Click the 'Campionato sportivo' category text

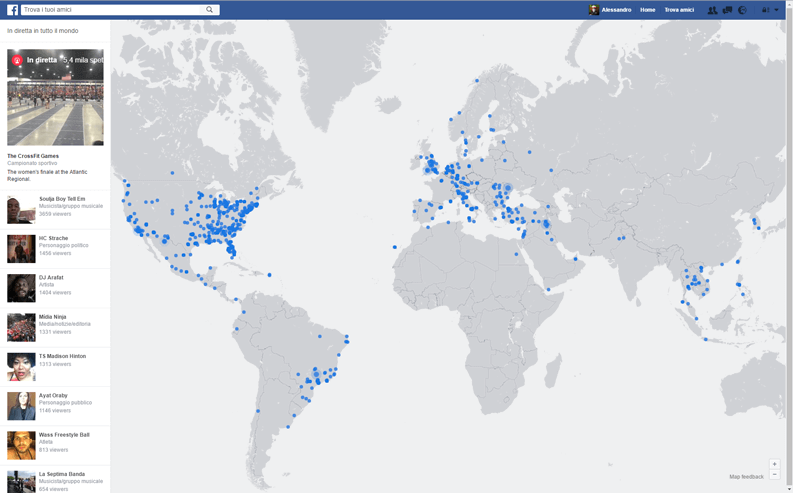[32, 163]
